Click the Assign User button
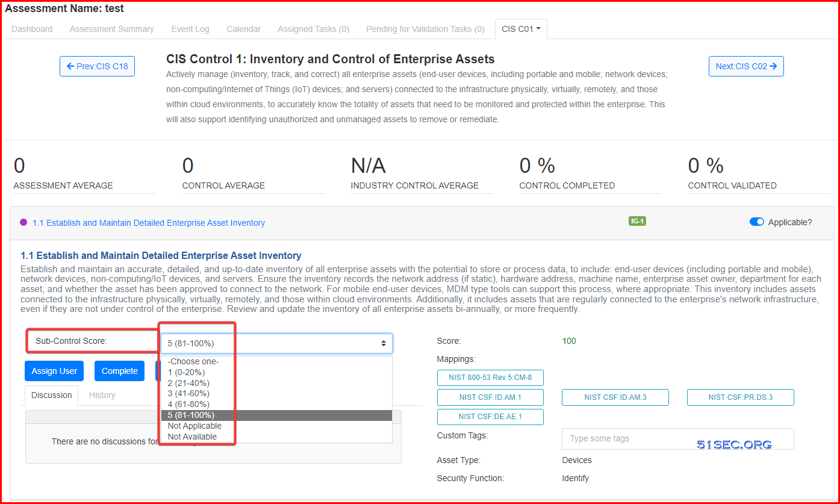Screen dimensions: 840x504 (x=54, y=371)
